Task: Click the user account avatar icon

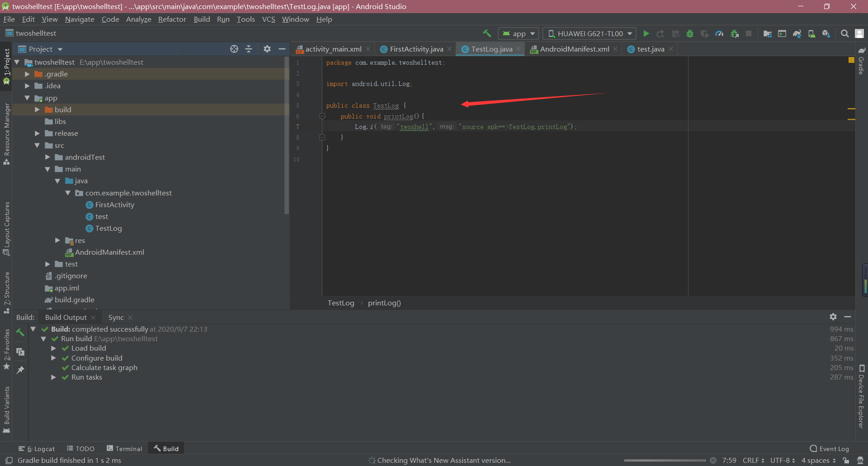Action: pos(859,33)
